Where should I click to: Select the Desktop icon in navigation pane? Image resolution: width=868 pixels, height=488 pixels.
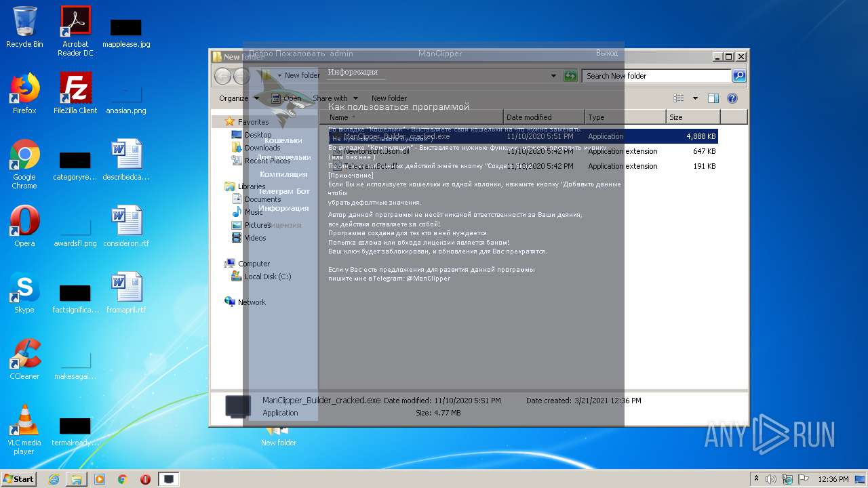237,135
